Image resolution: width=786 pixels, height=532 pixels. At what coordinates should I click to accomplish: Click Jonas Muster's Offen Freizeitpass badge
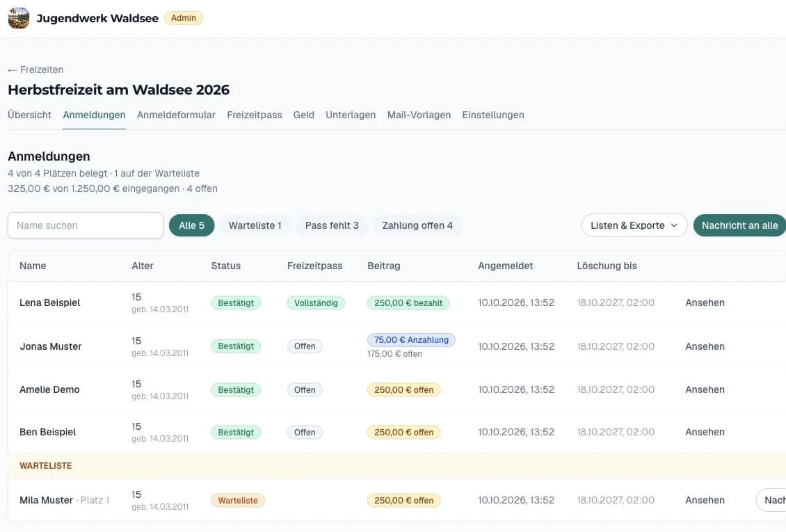click(x=305, y=346)
